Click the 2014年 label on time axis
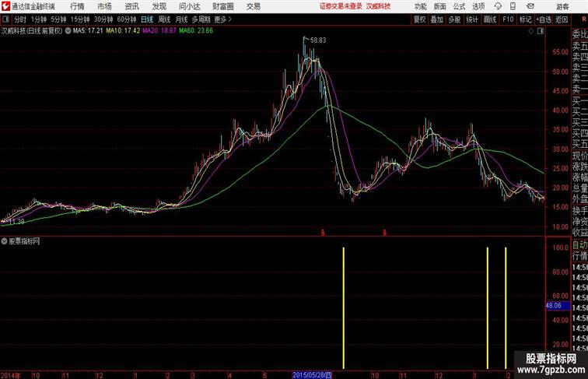The width and height of the screenshot is (588, 379). pyautogui.click(x=11, y=375)
